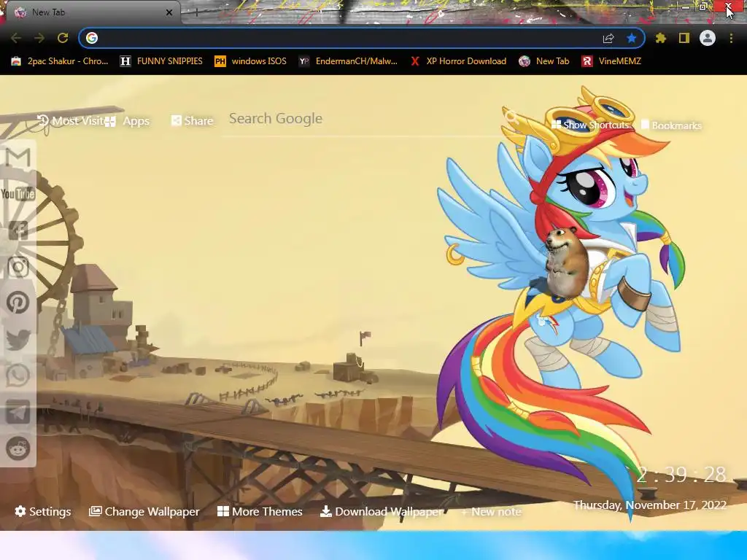
Task: Open the Apps menu
Action: [x=127, y=121]
